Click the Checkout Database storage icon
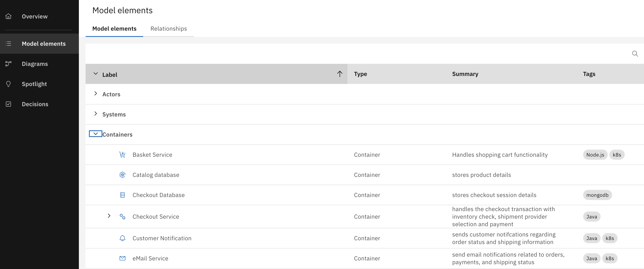The width and height of the screenshot is (644, 269). tap(122, 195)
